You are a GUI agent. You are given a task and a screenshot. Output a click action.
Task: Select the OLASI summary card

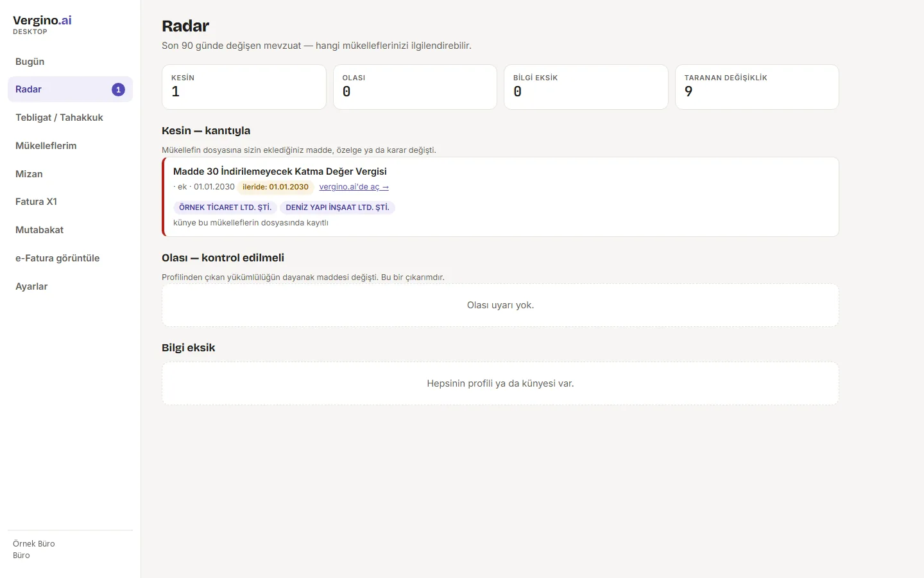(415, 87)
